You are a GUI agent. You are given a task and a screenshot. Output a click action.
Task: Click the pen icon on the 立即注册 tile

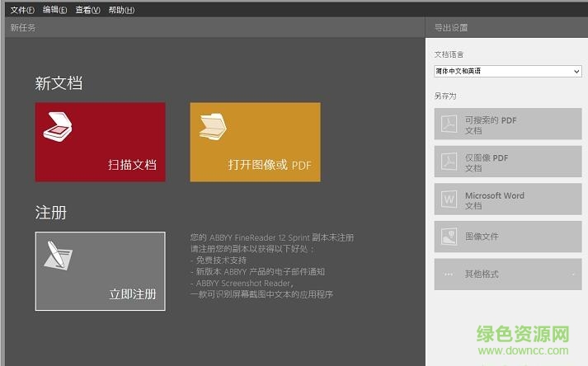[57, 256]
